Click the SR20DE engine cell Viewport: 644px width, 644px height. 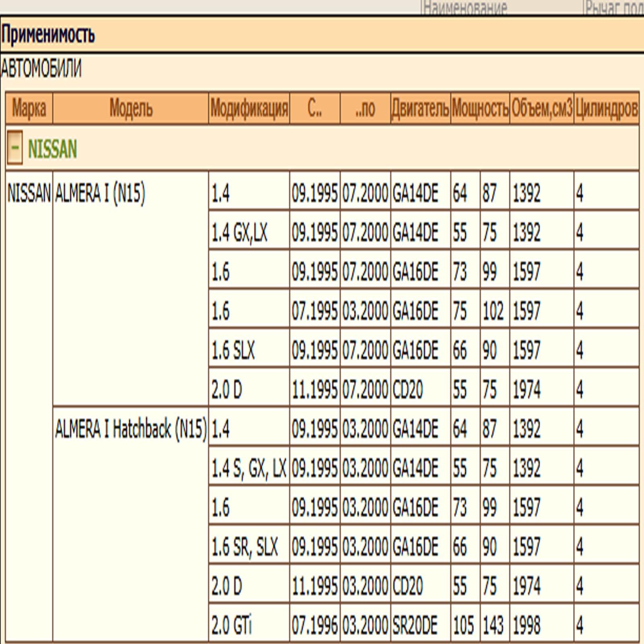[415, 625]
